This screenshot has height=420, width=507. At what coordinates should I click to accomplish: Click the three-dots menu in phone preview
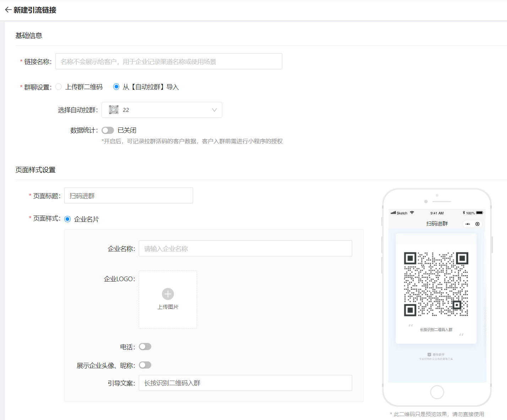point(468,224)
